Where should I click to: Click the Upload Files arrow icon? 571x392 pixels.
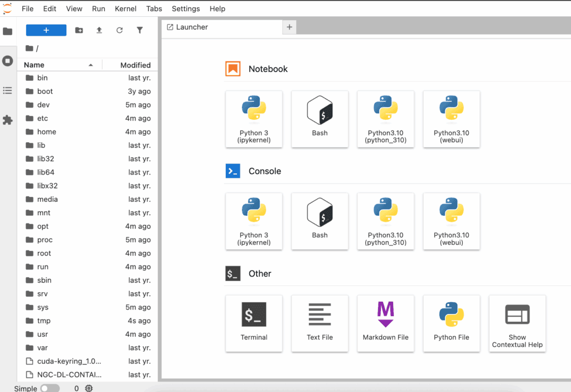tap(99, 30)
